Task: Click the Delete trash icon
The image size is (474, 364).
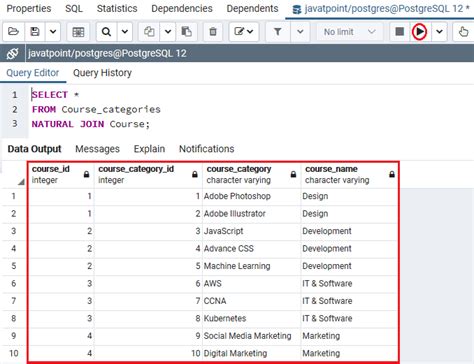Action: tap(213, 32)
